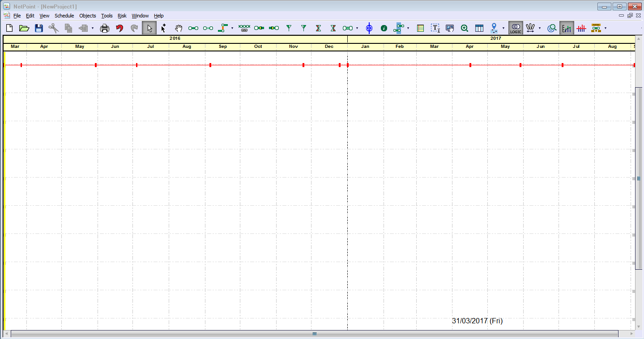Expand the spread arrows dropdown arrow
Screen dimensions: 644x339
[539, 28]
